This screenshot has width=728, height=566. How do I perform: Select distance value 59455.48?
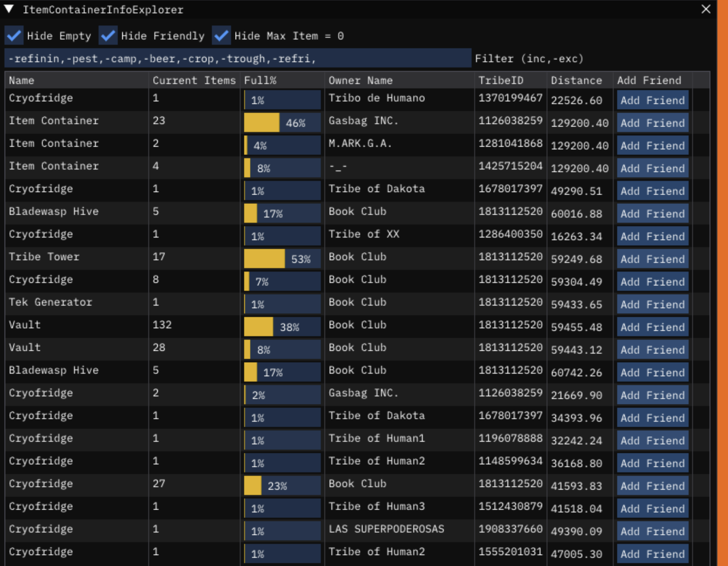[576, 327]
